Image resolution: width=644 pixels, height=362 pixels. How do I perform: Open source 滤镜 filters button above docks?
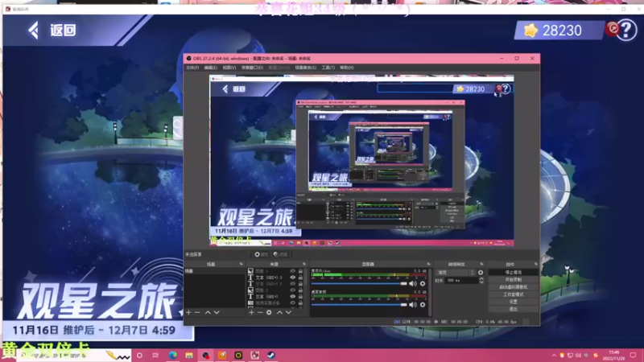coord(280,254)
